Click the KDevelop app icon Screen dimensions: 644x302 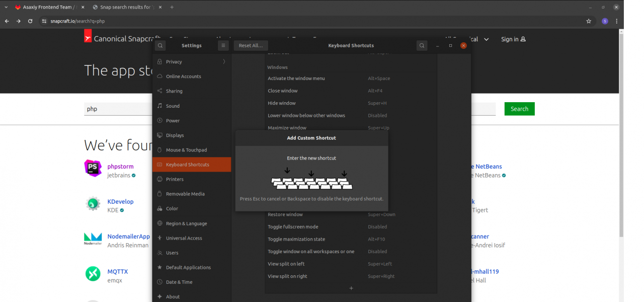pos(93,203)
